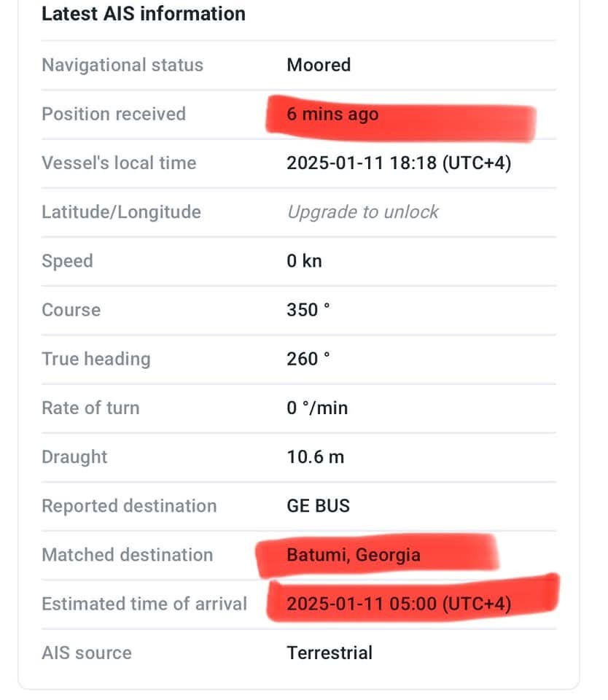Click the vessel's local time value
The width and height of the screenshot is (608, 700).
[399, 163]
